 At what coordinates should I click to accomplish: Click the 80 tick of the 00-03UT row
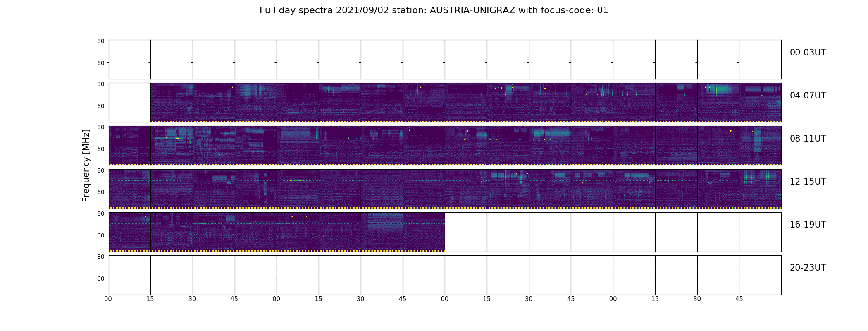[100, 41]
